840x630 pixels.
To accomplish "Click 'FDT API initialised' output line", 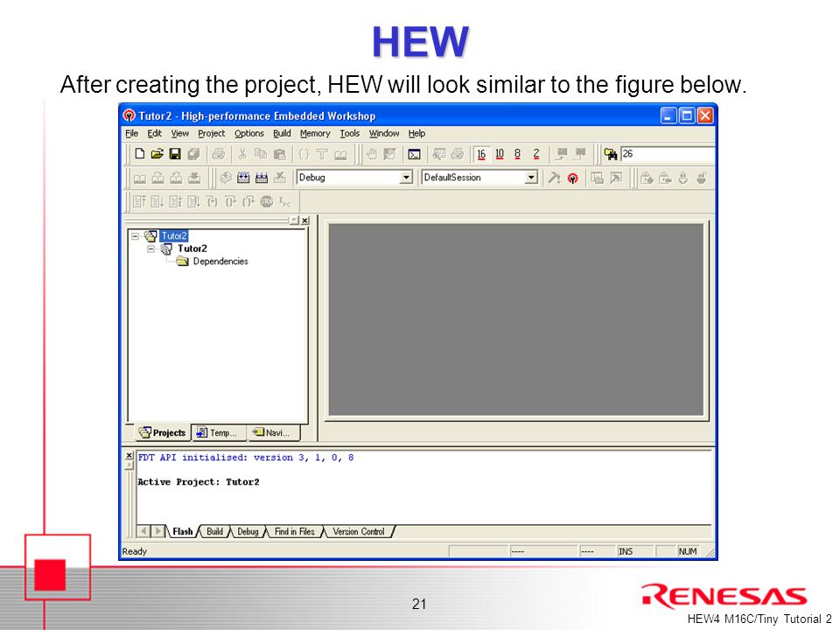I will pyautogui.click(x=246, y=458).
